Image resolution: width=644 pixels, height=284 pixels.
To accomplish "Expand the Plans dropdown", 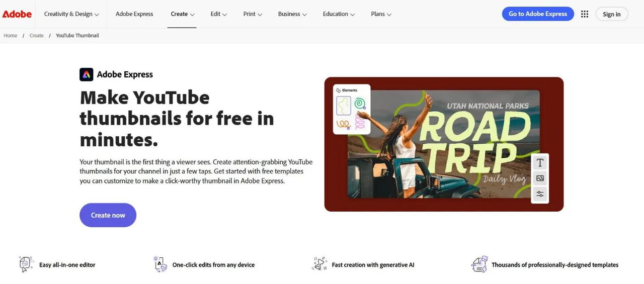I will [x=381, y=14].
